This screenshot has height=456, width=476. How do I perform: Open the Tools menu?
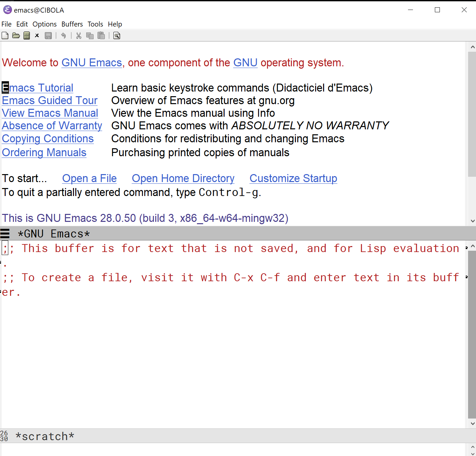click(95, 24)
